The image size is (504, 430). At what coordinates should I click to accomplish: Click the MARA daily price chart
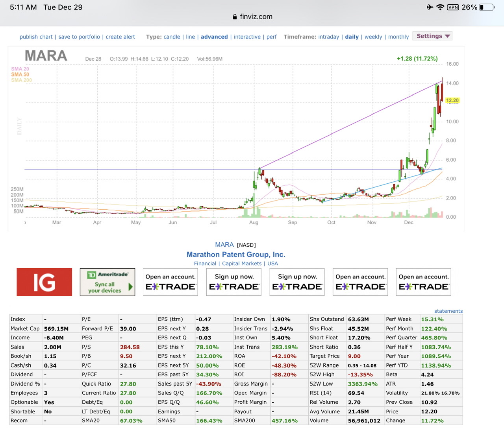tap(236, 138)
